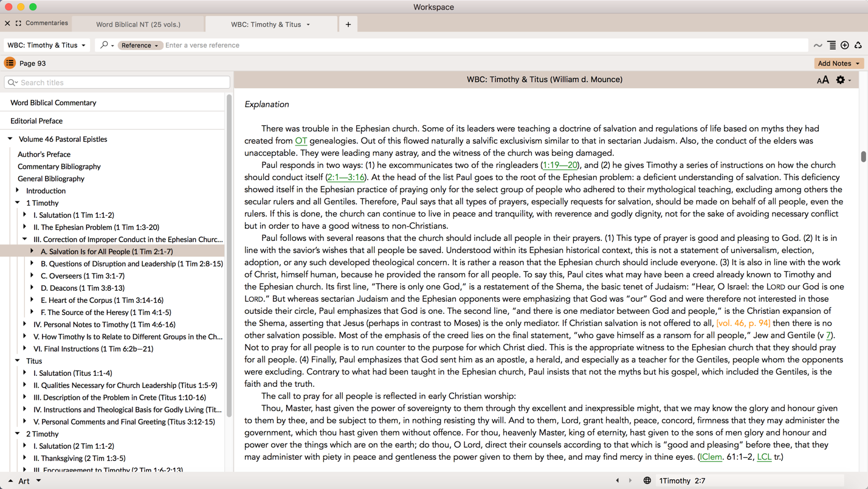The image size is (868, 489).
Task: Open the LCL abbreviation link
Action: pos(764,457)
